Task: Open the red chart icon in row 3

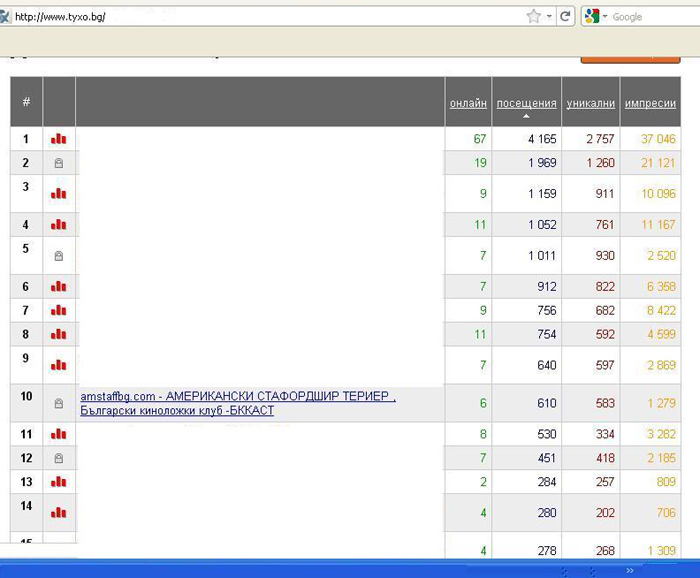Action: click(x=58, y=194)
